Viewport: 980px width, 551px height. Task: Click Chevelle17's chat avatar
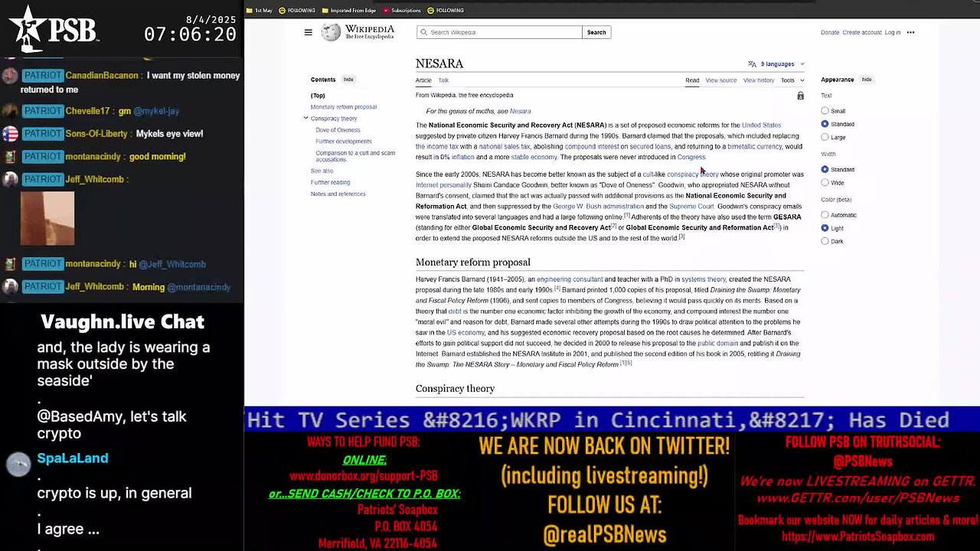pyautogui.click(x=10, y=111)
